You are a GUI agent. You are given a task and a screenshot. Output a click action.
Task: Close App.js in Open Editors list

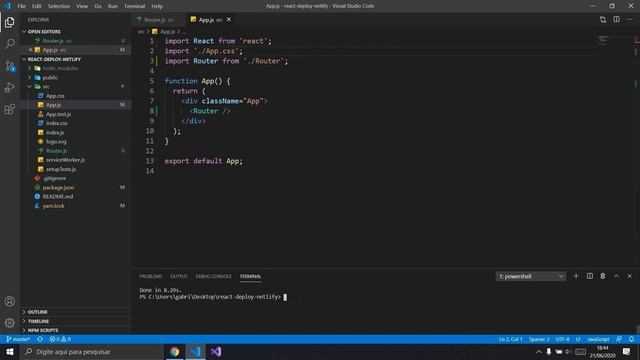click(x=31, y=50)
